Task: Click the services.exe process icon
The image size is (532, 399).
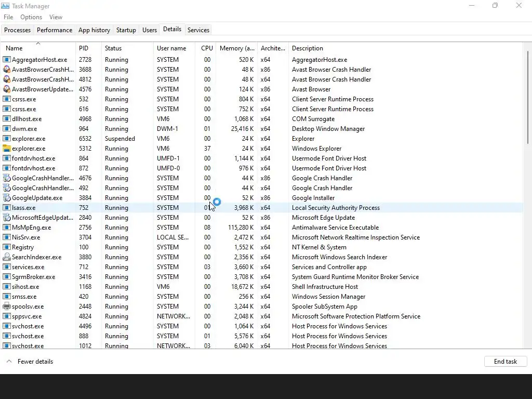Action: pos(6,267)
